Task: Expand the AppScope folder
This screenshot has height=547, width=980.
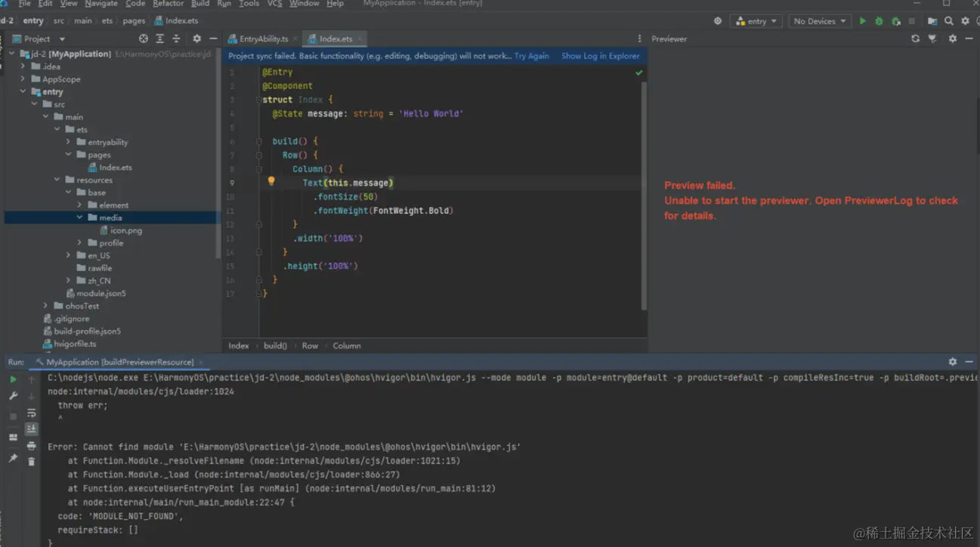Action: pyautogui.click(x=23, y=79)
